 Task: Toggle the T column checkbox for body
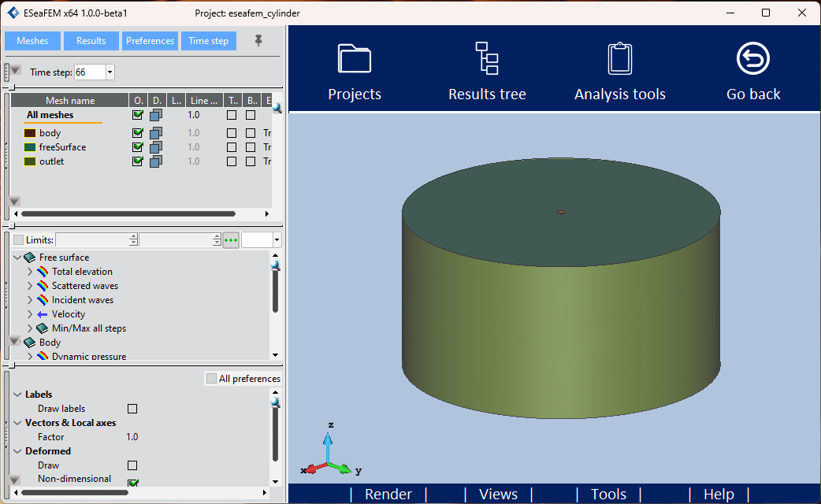tap(232, 133)
